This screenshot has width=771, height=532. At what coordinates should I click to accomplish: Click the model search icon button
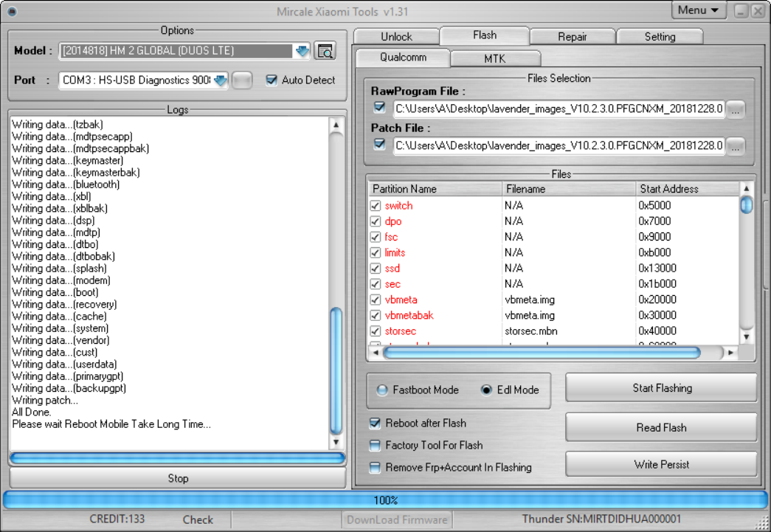[x=325, y=51]
